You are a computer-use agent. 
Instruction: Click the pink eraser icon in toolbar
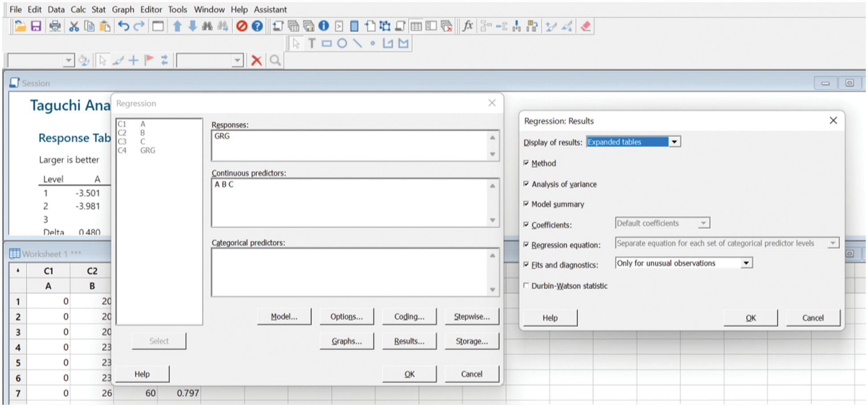click(586, 26)
